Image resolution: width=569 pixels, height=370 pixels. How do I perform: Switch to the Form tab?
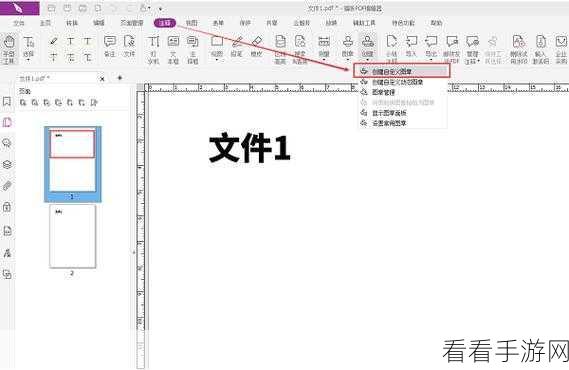coord(218,23)
